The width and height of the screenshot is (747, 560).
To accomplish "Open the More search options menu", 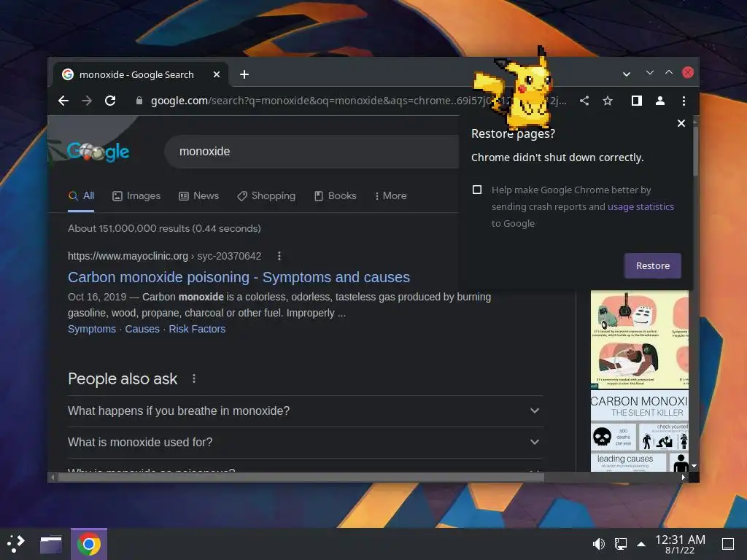I will [x=391, y=195].
